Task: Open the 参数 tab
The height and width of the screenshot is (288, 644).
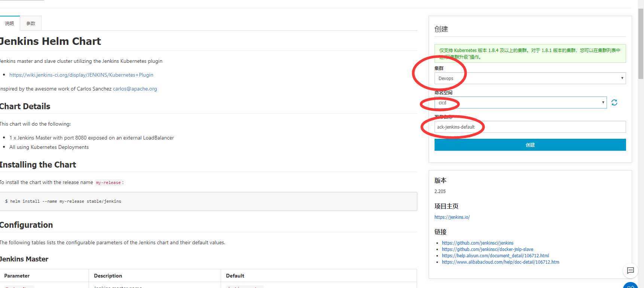Action: pos(31,23)
